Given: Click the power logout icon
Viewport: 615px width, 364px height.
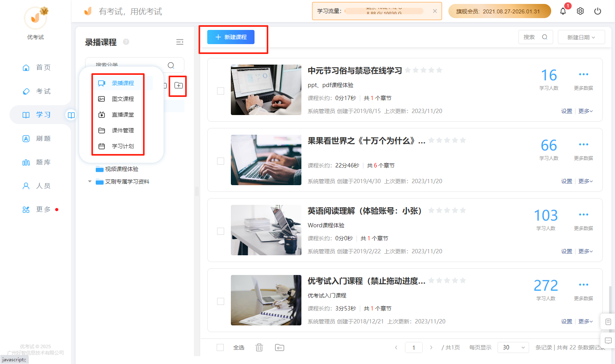Looking at the screenshot, I should coord(598,11).
